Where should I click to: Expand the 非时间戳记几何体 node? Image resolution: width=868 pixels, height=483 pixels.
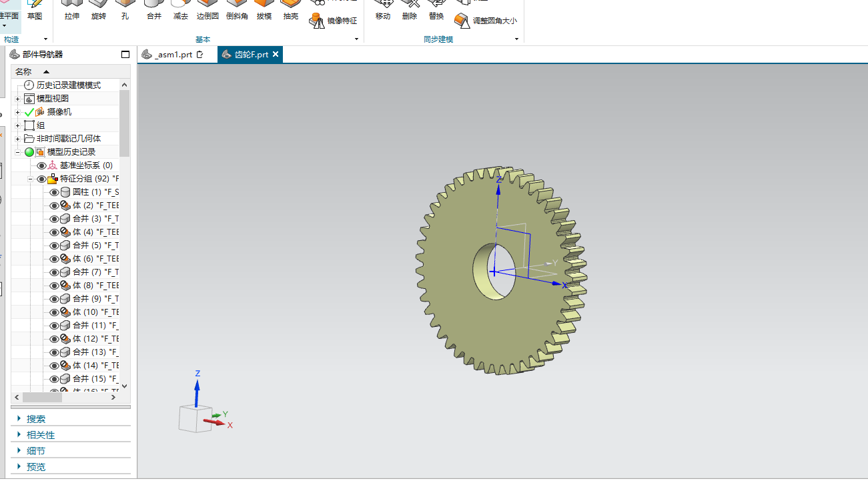pyautogui.click(x=18, y=139)
